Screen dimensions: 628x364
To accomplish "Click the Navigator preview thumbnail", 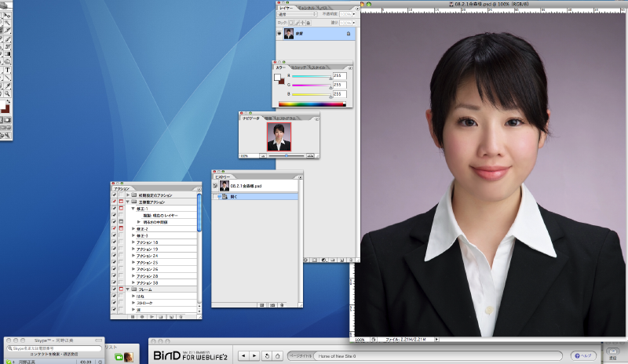I will 279,136.
